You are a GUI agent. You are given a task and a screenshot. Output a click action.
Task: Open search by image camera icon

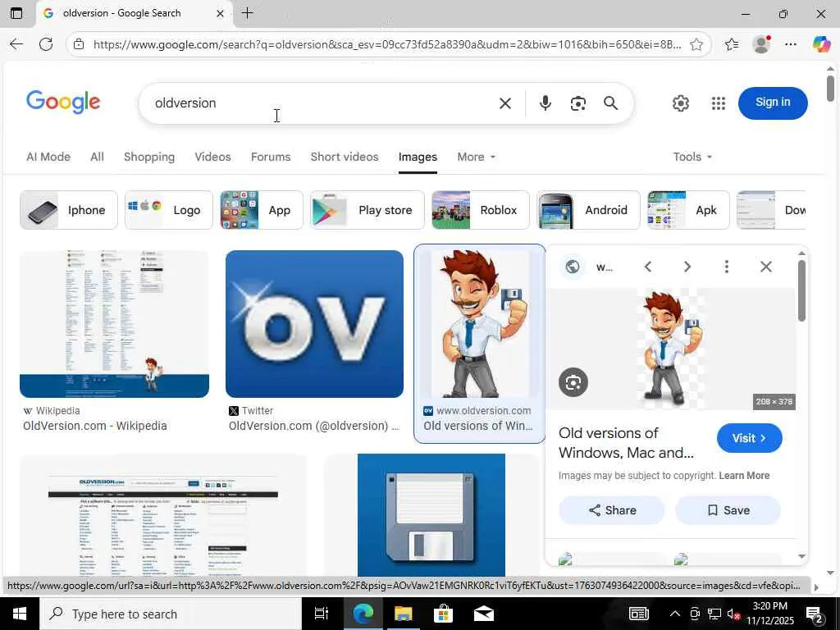(577, 103)
